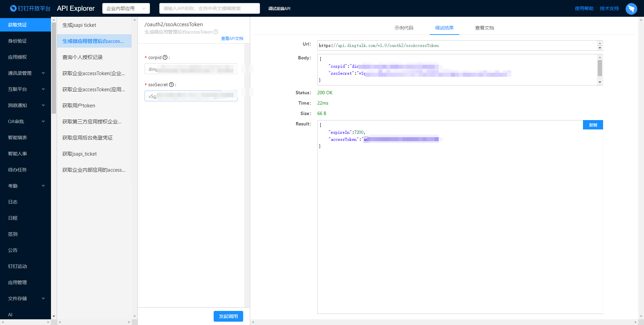This screenshot has height=325, width=644.
Task: Open 应用管理 in the sidebar
Action: coord(25,282)
